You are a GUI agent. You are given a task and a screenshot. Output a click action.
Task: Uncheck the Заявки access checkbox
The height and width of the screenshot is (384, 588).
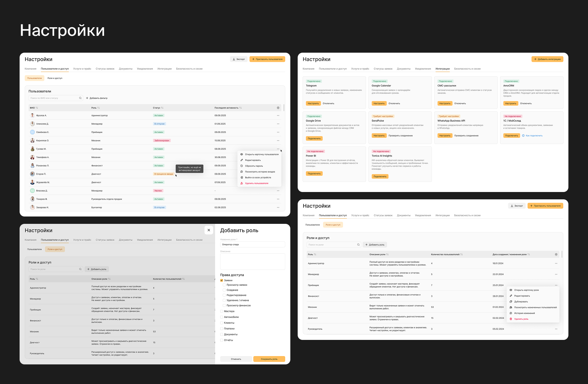pos(222,280)
